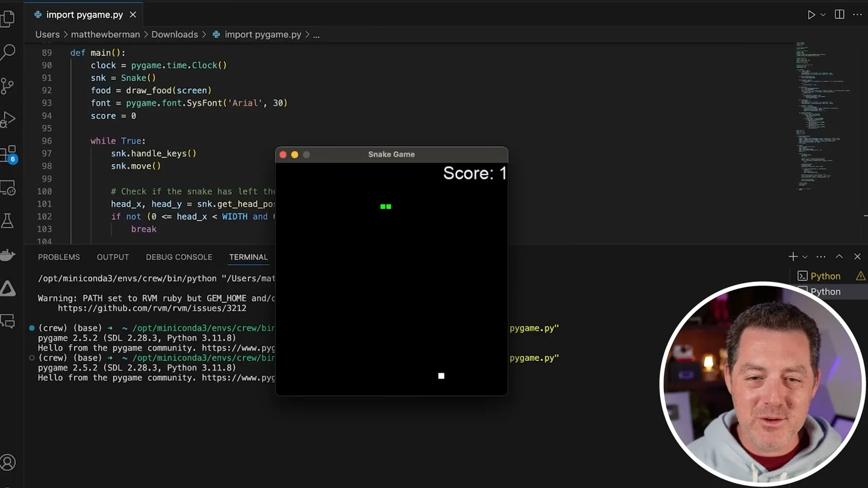Click line number 96 in the gutter

[47, 141]
